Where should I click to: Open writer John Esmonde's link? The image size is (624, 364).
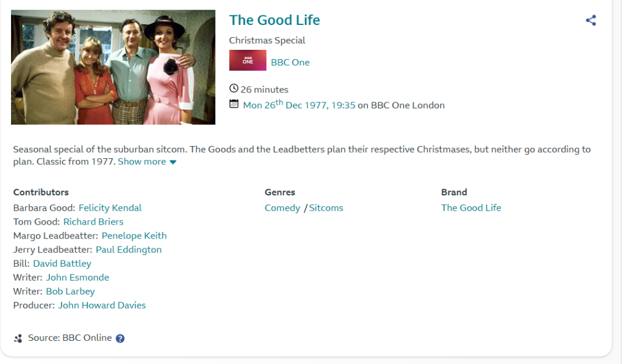77,278
